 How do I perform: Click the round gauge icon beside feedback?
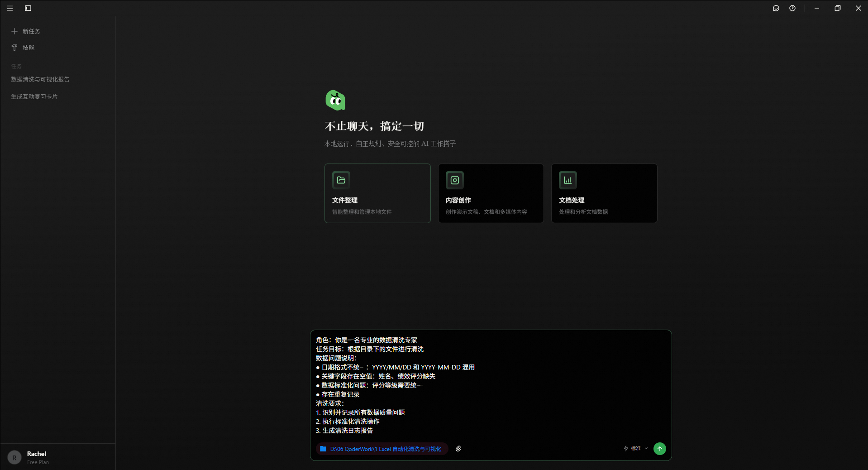click(x=792, y=8)
